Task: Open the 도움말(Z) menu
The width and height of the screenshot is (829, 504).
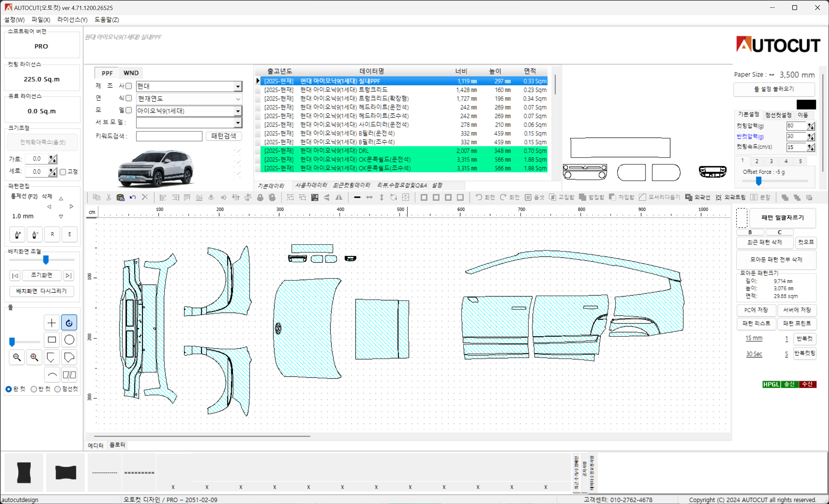Action: pyautogui.click(x=107, y=20)
